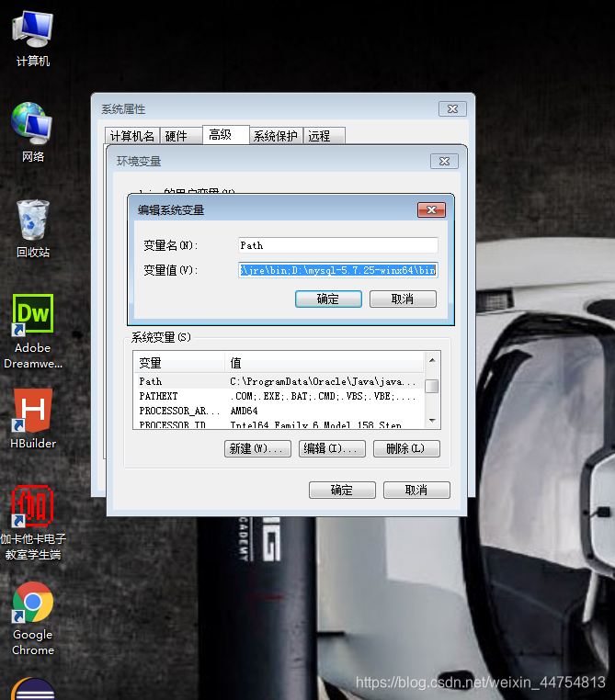Click 编辑(I)... under system variables
The image size is (615, 700).
click(332, 448)
